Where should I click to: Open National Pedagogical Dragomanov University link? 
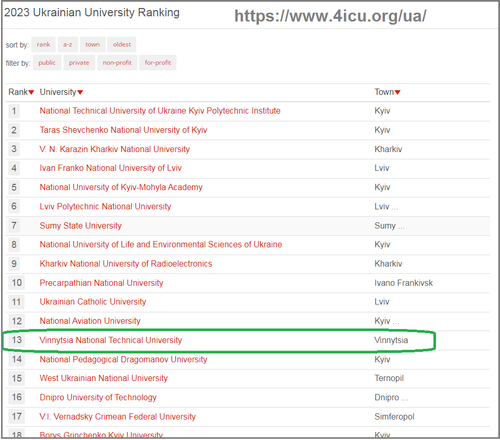tap(123, 359)
